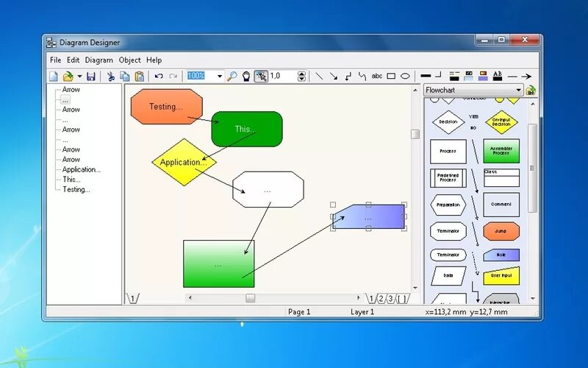Pick the right-angle connector tool
The width and height of the screenshot is (588, 368).
[x=348, y=77]
